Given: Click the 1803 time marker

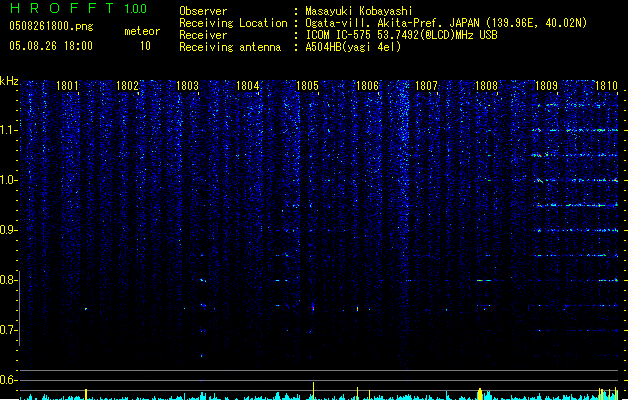Looking at the screenshot, I should (187, 86).
